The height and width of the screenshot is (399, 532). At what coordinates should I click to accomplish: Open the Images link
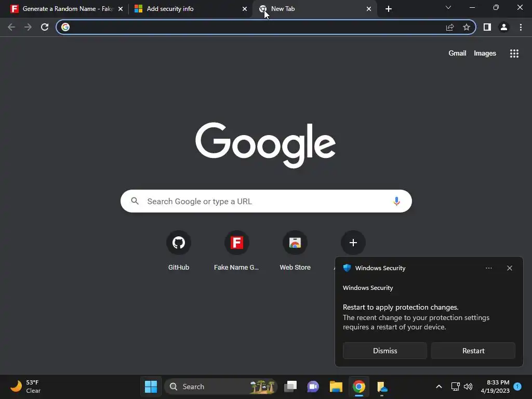(485, 54)
